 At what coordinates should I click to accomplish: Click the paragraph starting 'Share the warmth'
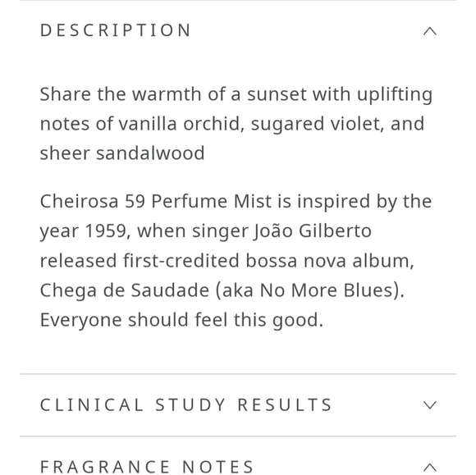click(x=236, y=123)
